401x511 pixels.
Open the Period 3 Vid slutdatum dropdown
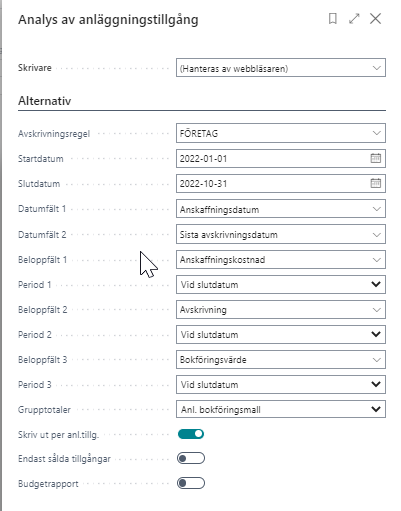281,384
